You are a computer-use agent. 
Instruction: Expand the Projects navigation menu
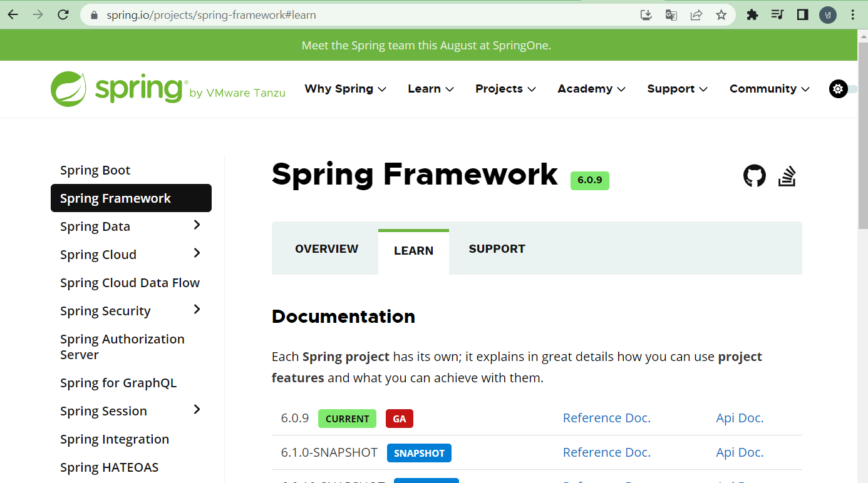coord(505,89)
